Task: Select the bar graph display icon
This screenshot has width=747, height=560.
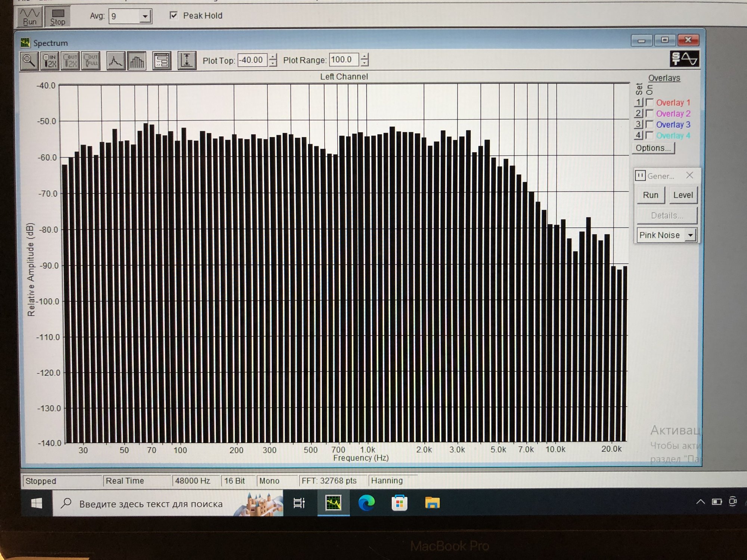Action: point(136,61)
